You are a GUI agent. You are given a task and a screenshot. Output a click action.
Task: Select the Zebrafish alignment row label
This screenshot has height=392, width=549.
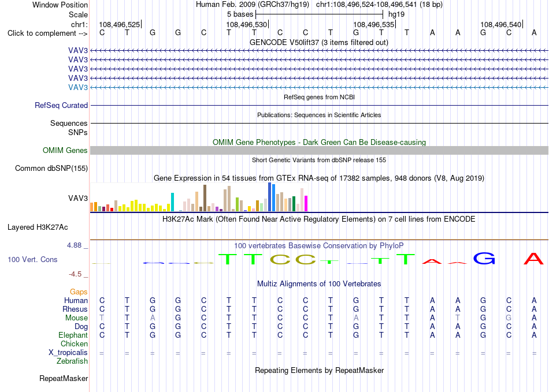[x=72, y=361]
